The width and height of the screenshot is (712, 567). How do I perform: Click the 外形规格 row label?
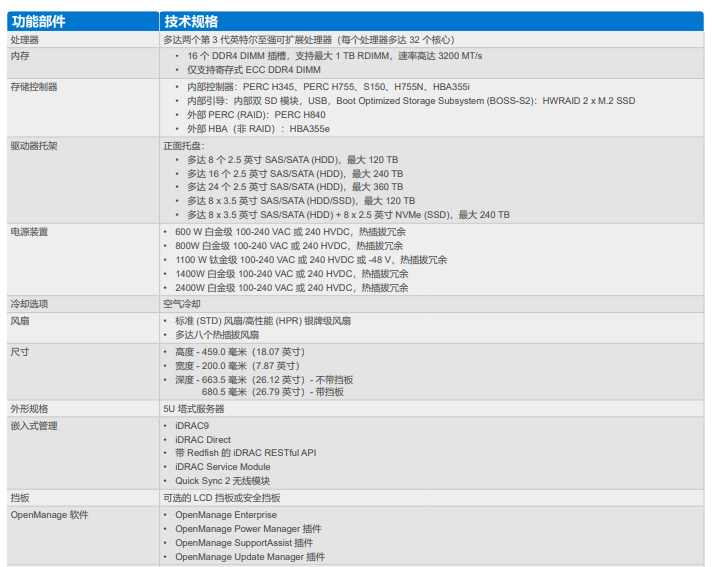click(29, 408)
